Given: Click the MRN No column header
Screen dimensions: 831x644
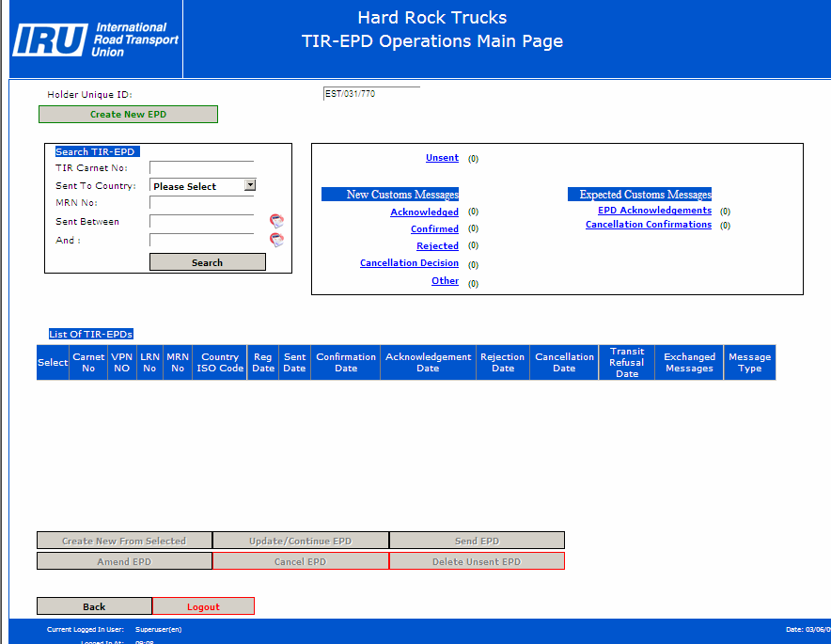Looking at the screenshot, I should (178, 363).
